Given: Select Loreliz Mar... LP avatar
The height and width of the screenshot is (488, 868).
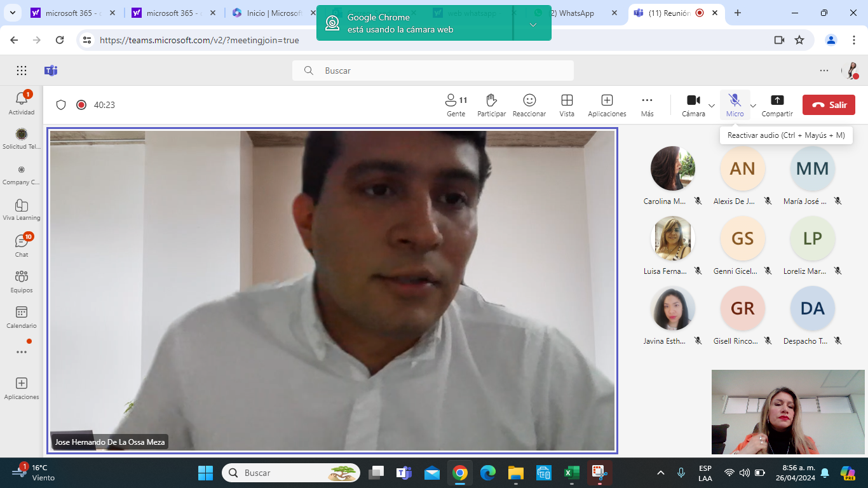Looking at the screenshot, I should click(812, 238).
